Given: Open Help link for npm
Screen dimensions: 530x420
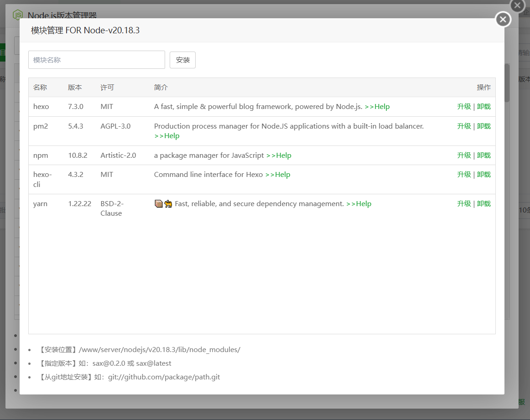Looking at the screenshot, I should tap(279, 156).
